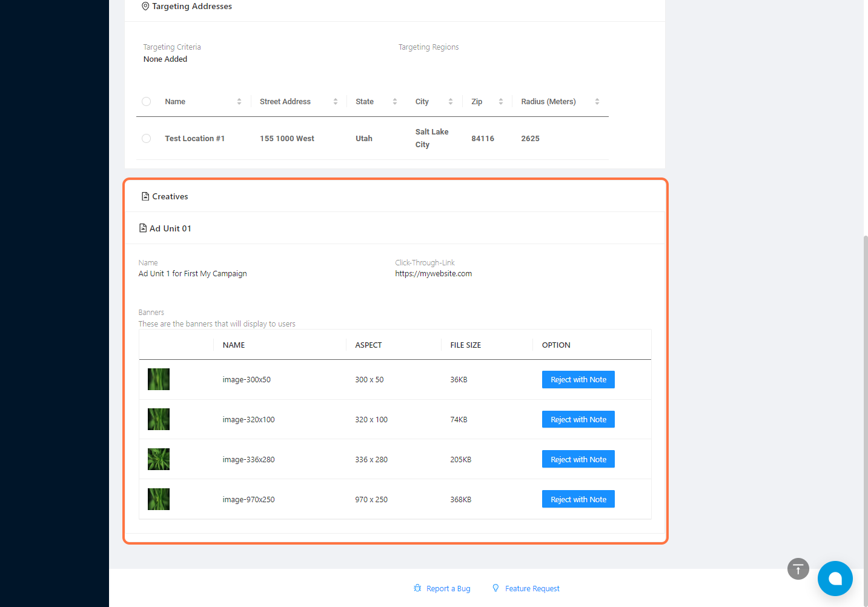Image resolution: width=868 pixels, height=607 pixels.
Task: Sort addresses by City column
Action: point(451,102)
